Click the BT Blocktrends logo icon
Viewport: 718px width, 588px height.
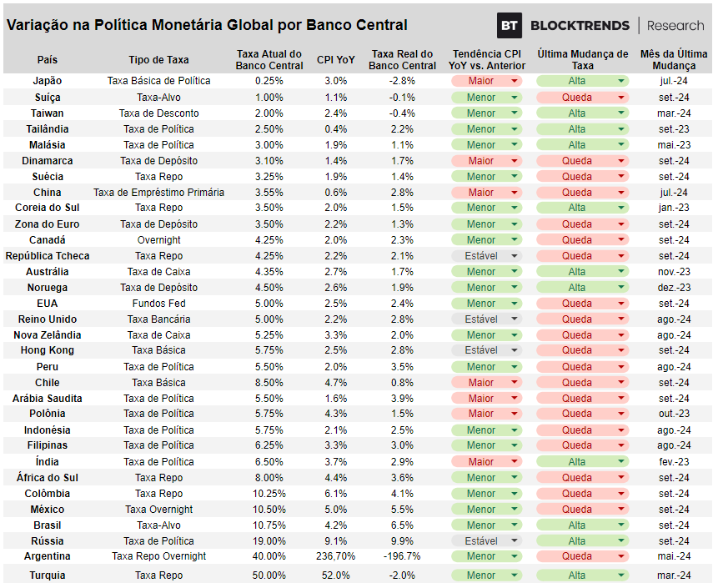(510, 25)
